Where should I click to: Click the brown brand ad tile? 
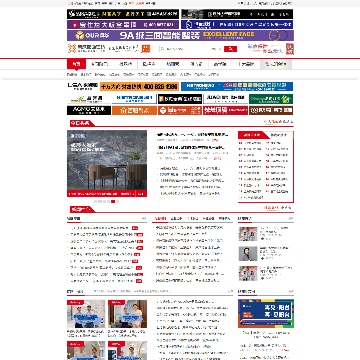pos(271,110)
